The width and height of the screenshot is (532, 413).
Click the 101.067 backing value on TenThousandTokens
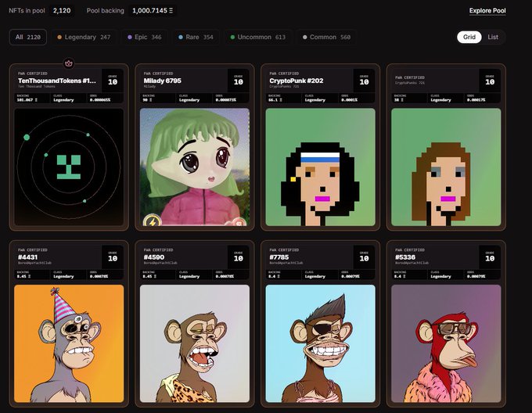tap(27, 100)
